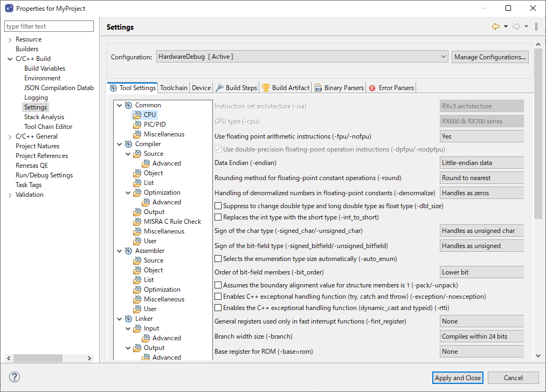Click Manage Configurations button
This screenshot has height=392, width=546.
click(490, 57)
